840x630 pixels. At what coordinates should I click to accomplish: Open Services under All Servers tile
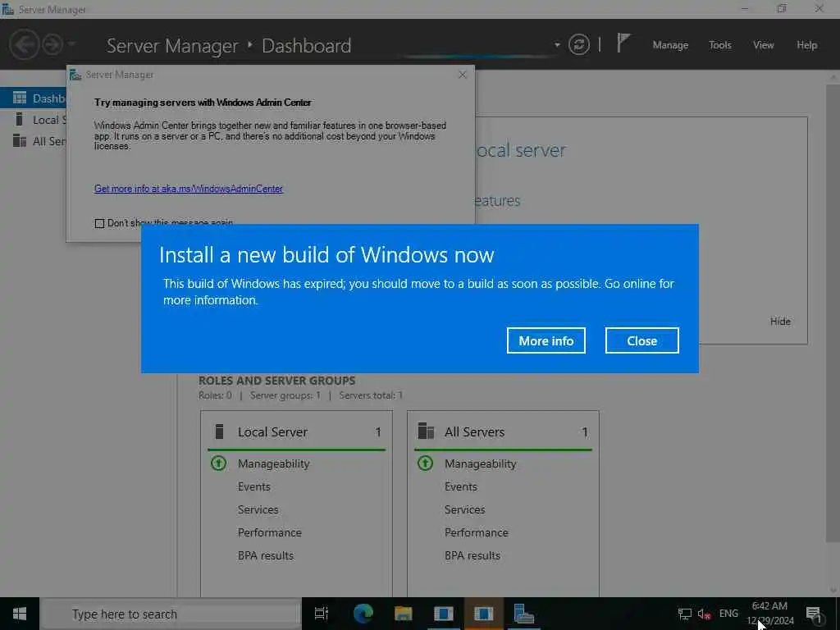pyautogui.click(x=464, y=509)
